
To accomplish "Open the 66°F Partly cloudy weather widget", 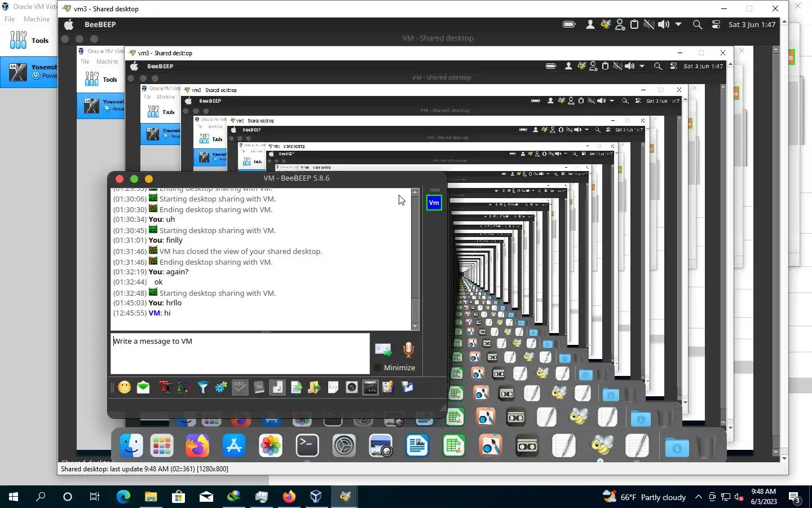I will point(644,497).
